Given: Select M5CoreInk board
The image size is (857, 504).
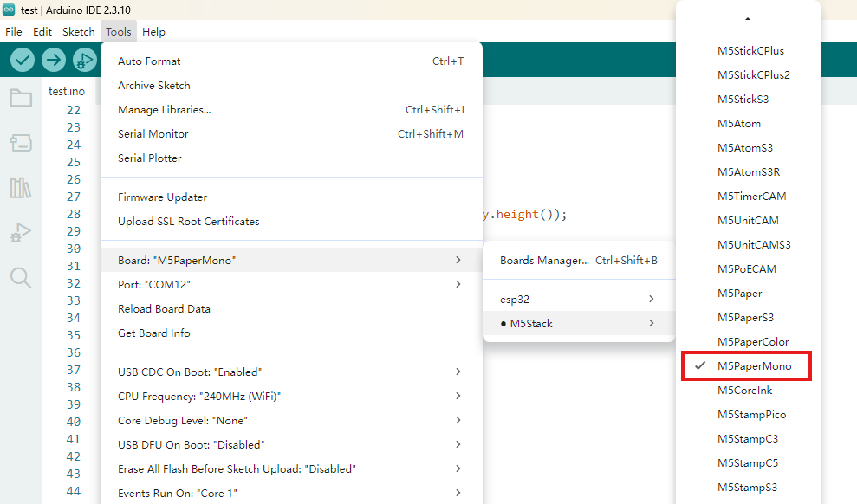Looking at the screenshot, I should point(748,390).
